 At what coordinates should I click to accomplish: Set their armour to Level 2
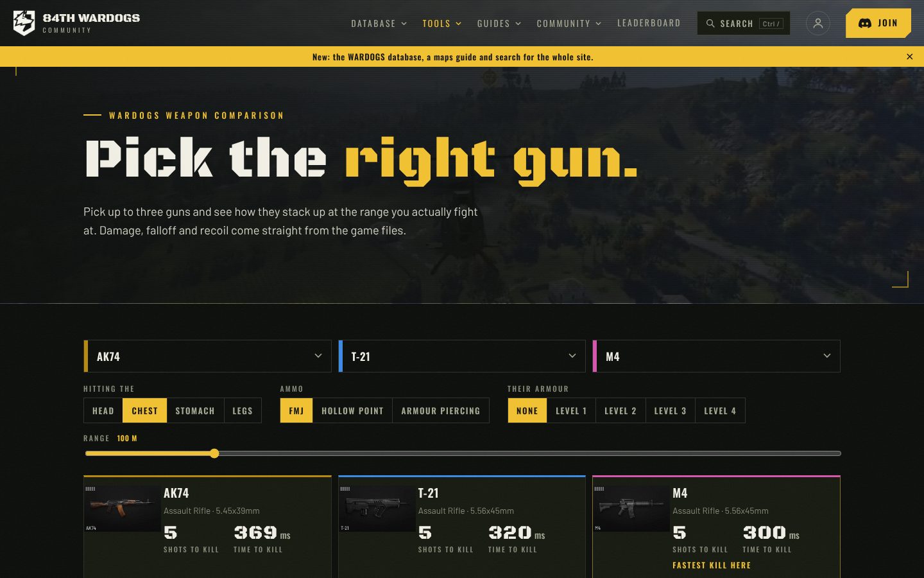pos(620,410)
